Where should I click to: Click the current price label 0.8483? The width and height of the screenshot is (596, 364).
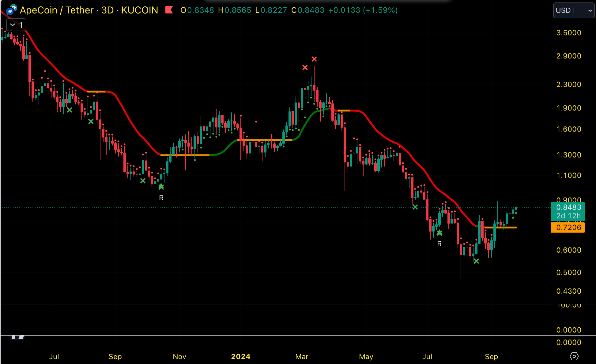[x=568, y=207]
